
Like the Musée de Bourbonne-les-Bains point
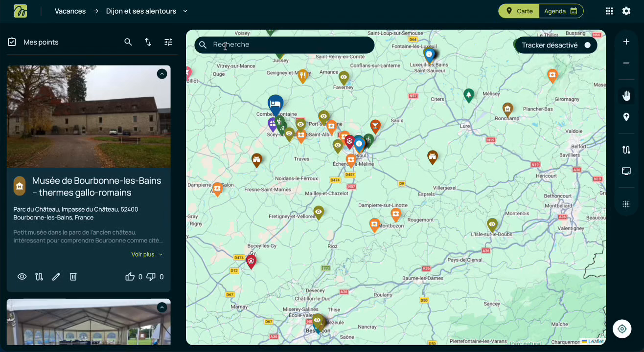pos(130,277)
